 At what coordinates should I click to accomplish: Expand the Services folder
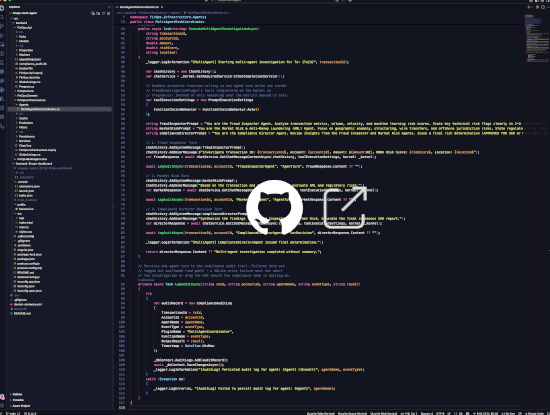tap(25, 141)
